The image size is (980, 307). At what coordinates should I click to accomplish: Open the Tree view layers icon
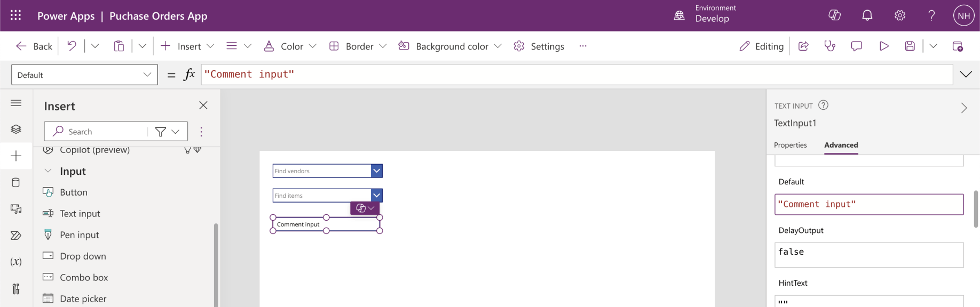[16, 129]
